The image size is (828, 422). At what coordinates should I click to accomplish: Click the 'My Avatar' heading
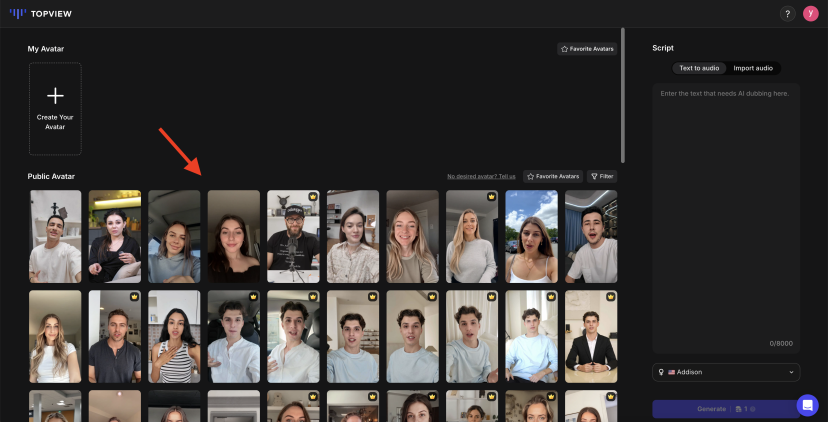[x=46, y=49]
